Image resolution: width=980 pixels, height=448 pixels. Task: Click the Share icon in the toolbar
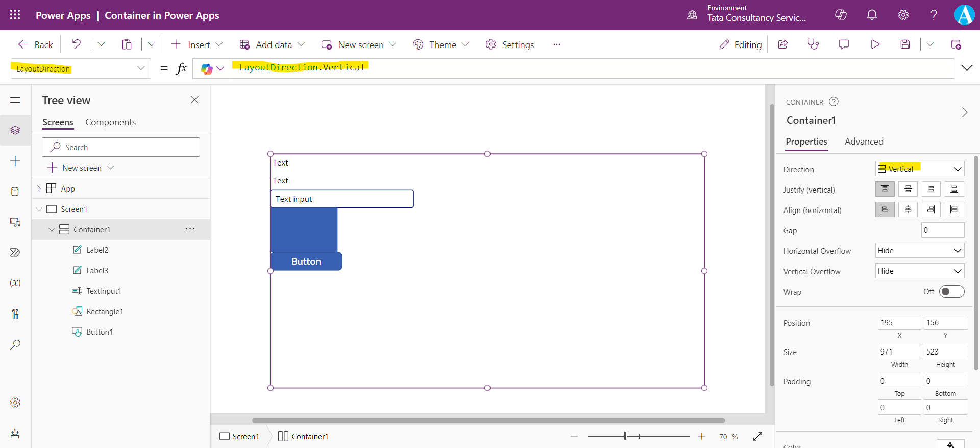(x=783, y=44)
